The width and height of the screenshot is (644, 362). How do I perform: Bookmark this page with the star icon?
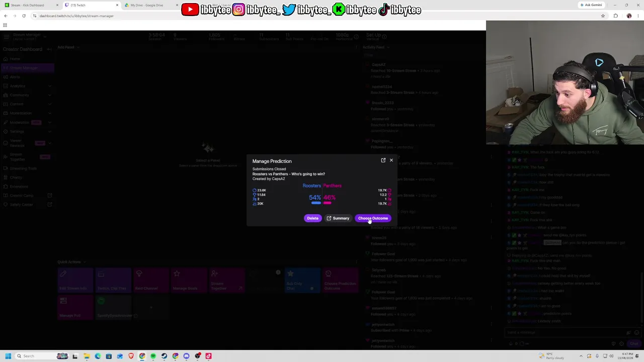603,16
